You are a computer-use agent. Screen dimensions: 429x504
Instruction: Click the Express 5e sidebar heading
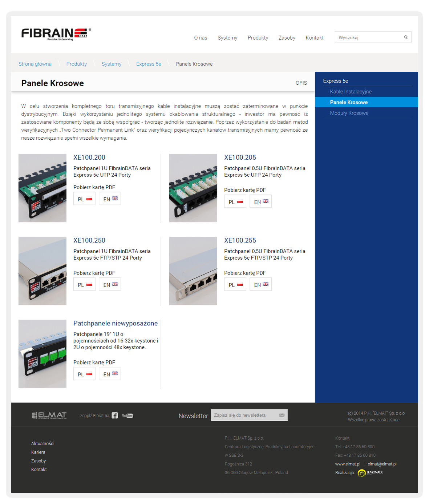pos(336,81)
